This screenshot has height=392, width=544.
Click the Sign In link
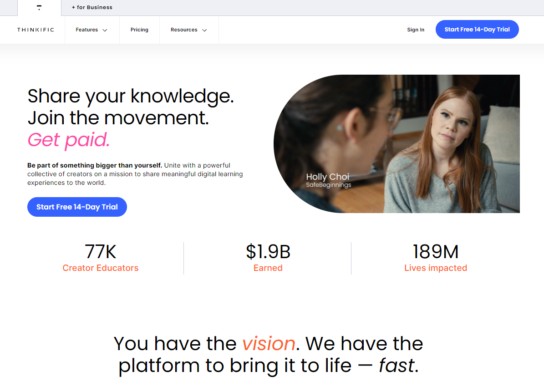(416, 30)
